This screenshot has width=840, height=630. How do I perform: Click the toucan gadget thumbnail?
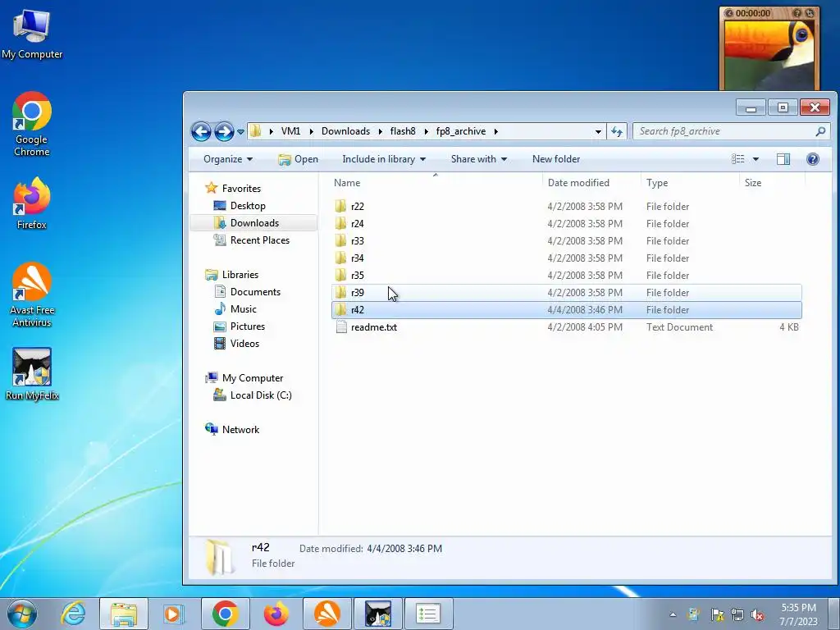(x=769, y=54)
